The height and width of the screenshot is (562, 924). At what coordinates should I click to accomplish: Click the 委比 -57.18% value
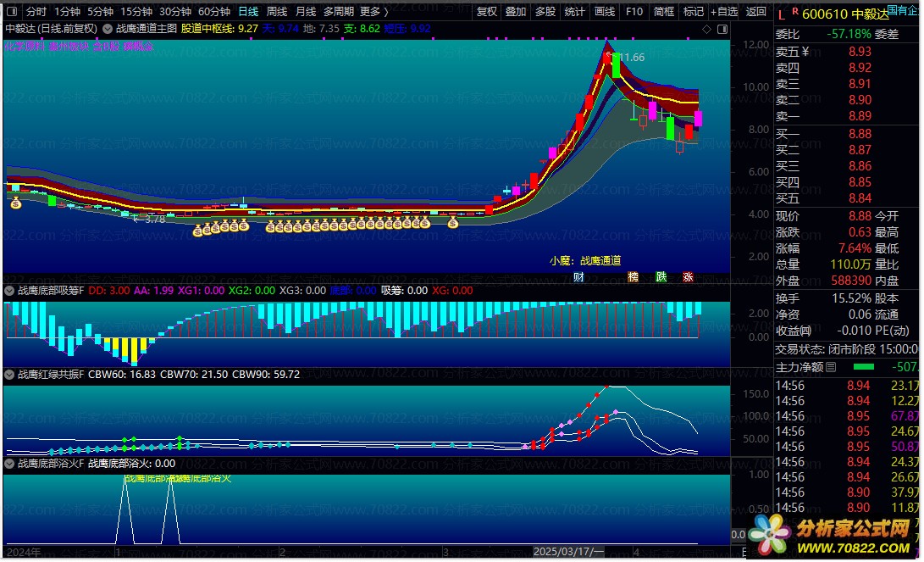(849, 34)
